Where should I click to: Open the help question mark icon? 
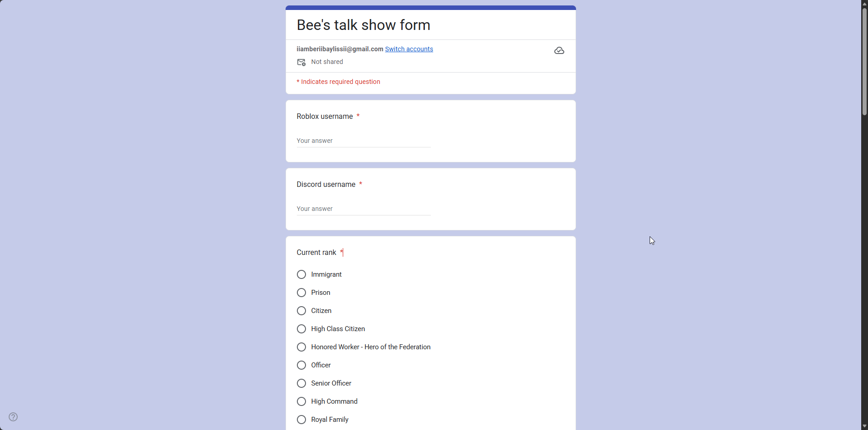(13, 417)
